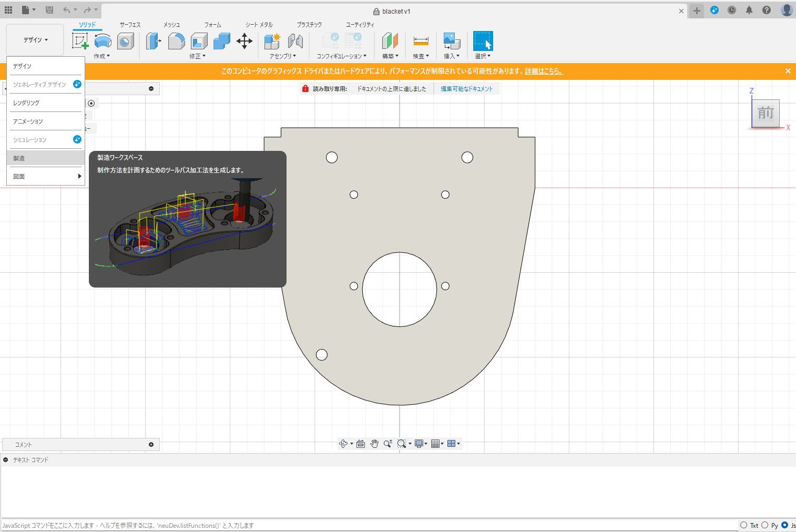Open the Help question mark icon
Screen dimensions: 796x532
tap(767, 10)
